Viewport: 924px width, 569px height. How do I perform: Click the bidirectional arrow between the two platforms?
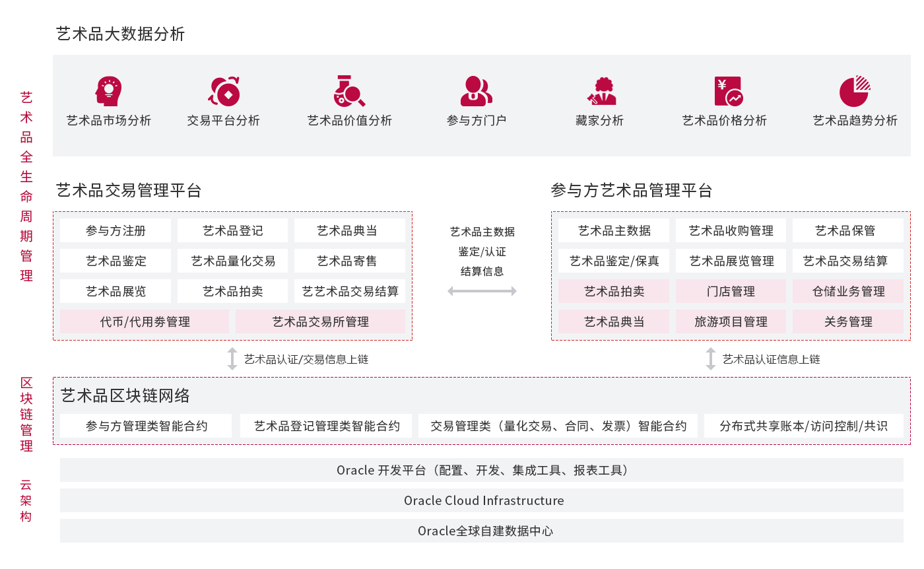pos(482,290)
